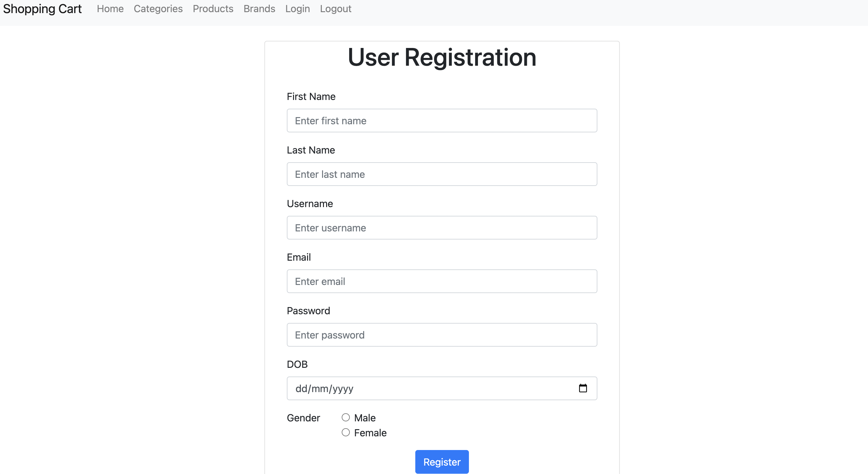The height and width of the screenshot is (474, 868).
Task: Open the Home navigation link
Action: click(110, 9)
